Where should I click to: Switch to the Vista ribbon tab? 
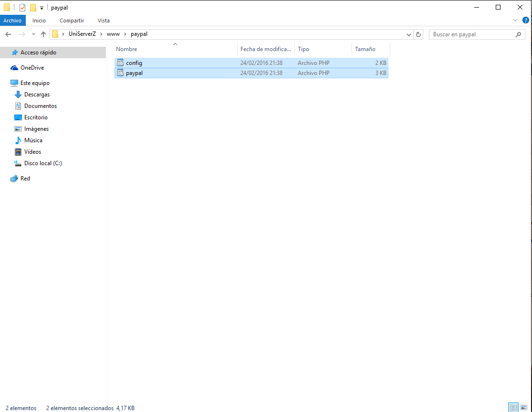(104, 21)
